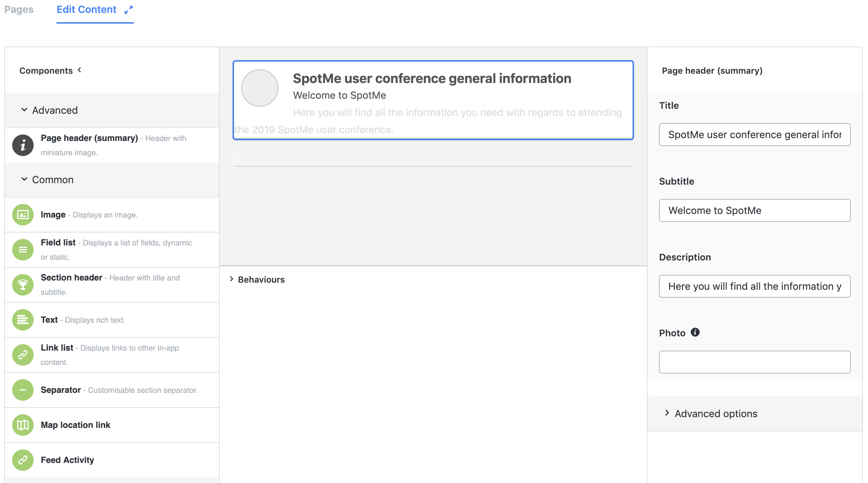Image resolution: width=868 pixels, height=483 pixels.
Task: Click the Subtitle input field
Action: click(x=755, y=210)
